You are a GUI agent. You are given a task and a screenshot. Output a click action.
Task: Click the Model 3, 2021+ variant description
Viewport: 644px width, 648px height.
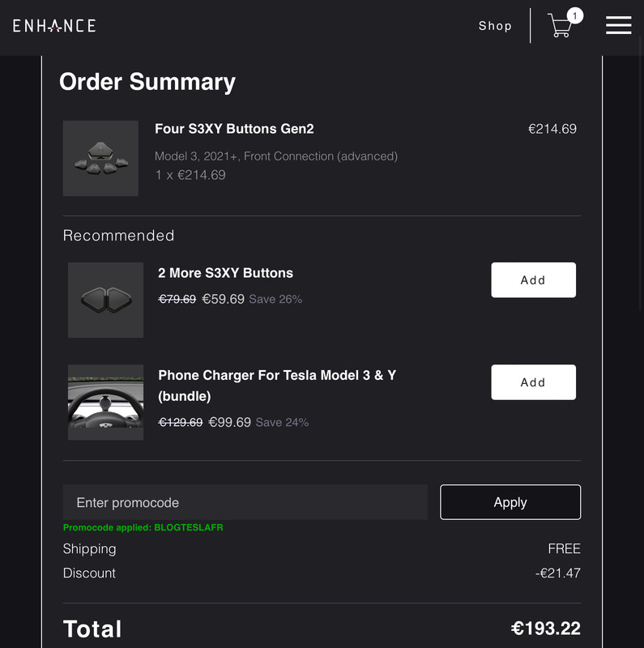pos(276,156)
